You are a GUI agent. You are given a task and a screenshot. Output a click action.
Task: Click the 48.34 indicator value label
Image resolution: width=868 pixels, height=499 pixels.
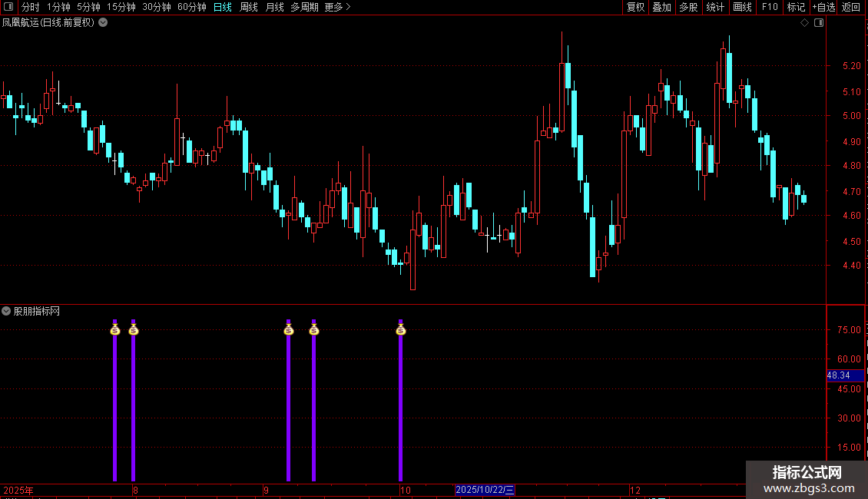click(845, 375)
